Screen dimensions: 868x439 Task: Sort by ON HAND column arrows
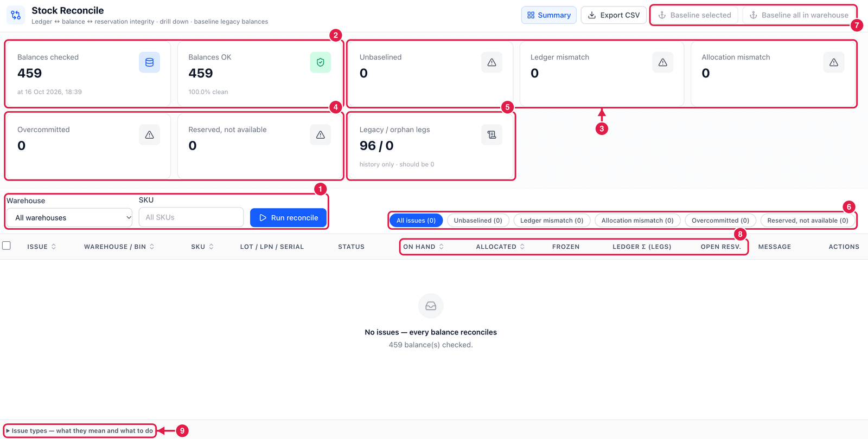coord(441,247)
